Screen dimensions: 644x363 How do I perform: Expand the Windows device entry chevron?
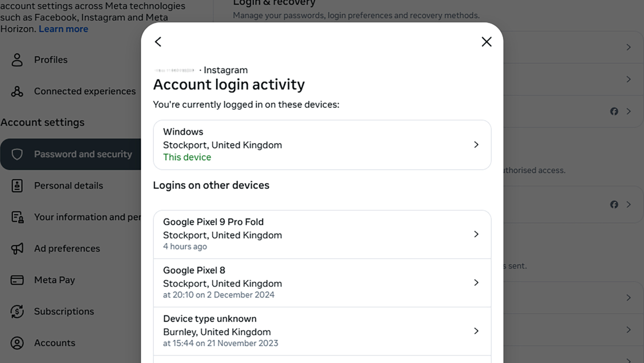tap(476, 145)
